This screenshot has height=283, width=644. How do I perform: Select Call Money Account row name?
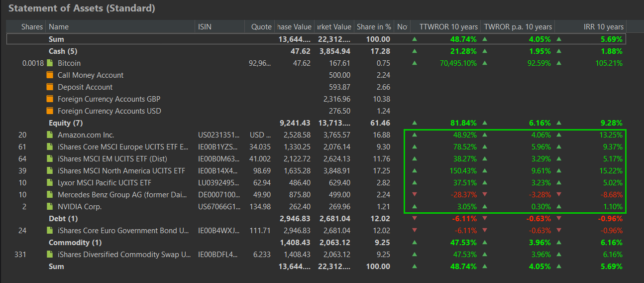coord(91,75)
